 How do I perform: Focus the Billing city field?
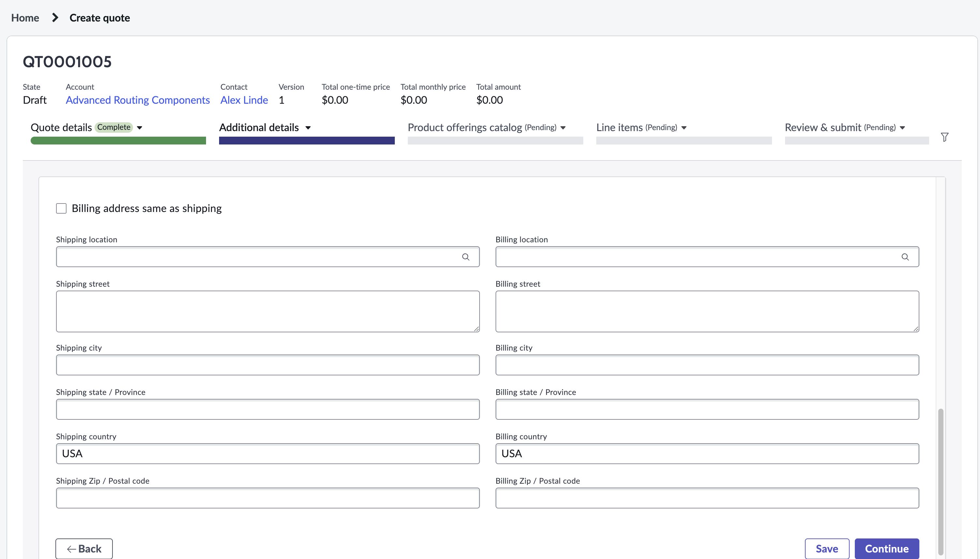(707, 365)
